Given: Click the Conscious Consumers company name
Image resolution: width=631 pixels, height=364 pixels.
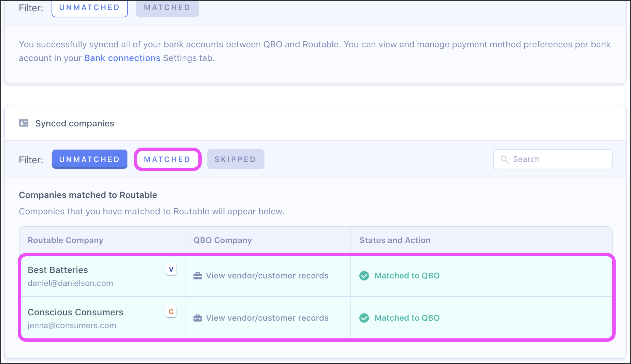Looking at the screenshot, I should click(x=76, y=312).
